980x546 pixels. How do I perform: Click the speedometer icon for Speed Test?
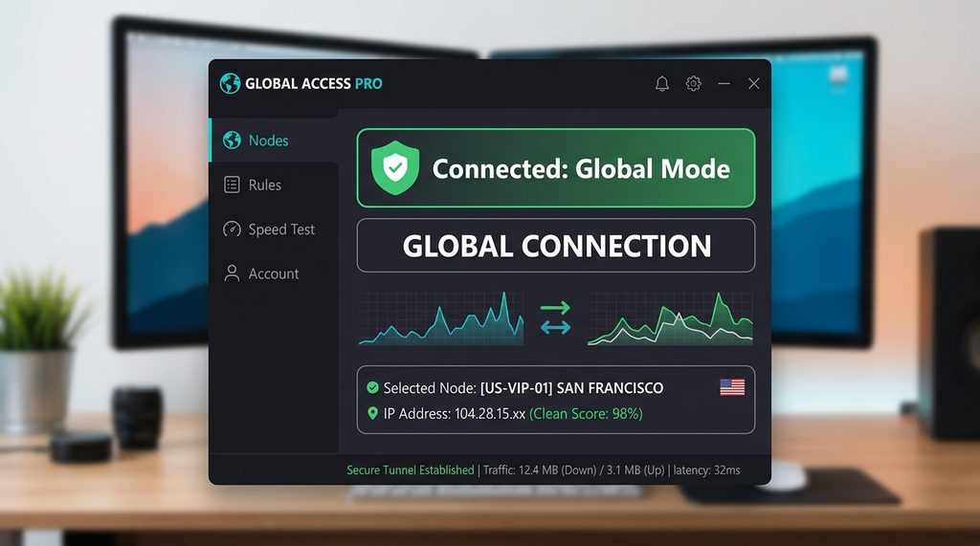click(x=232, y=229)
